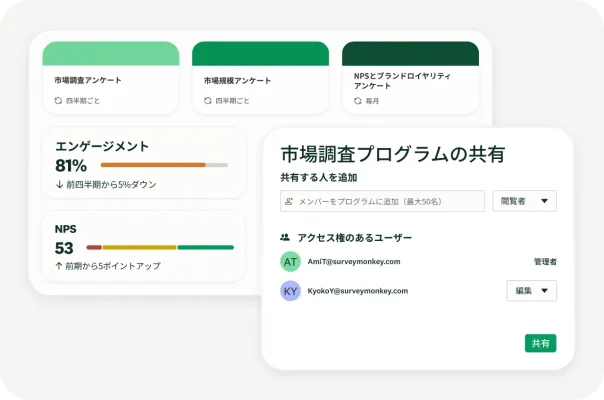Open the 市場調査アンケート card
This screenshot has height=400, width=604.
pos(111,78)
